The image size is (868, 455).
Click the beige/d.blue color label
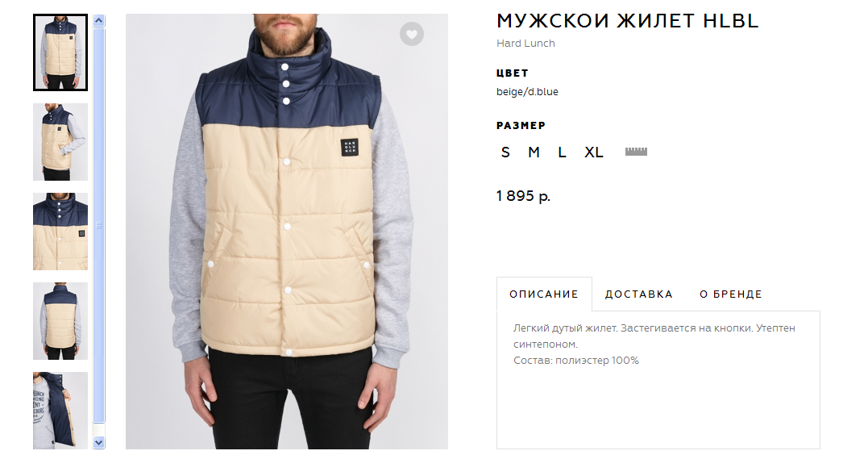(527, 92)
